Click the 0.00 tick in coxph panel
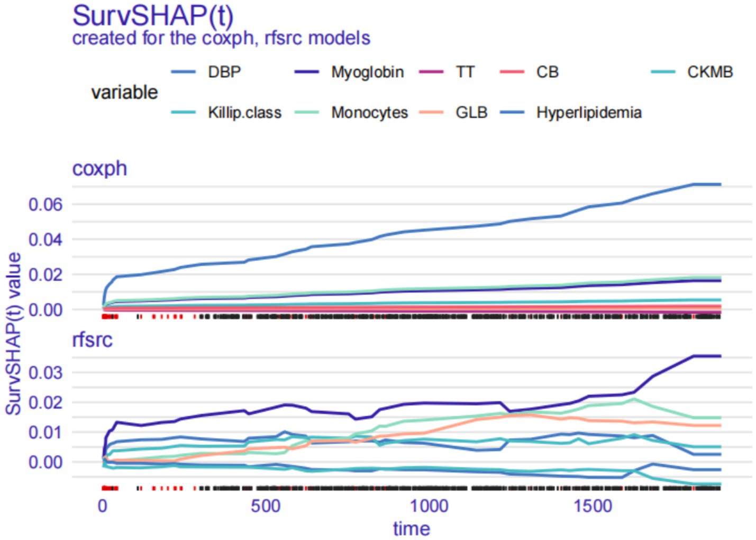The height and width of the screenshot is (540, 756). pyautogui.click(x=45, y=309)
